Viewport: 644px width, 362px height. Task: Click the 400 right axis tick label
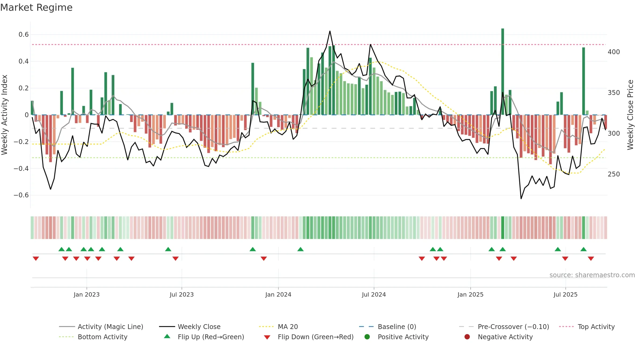tap(614, 52)
